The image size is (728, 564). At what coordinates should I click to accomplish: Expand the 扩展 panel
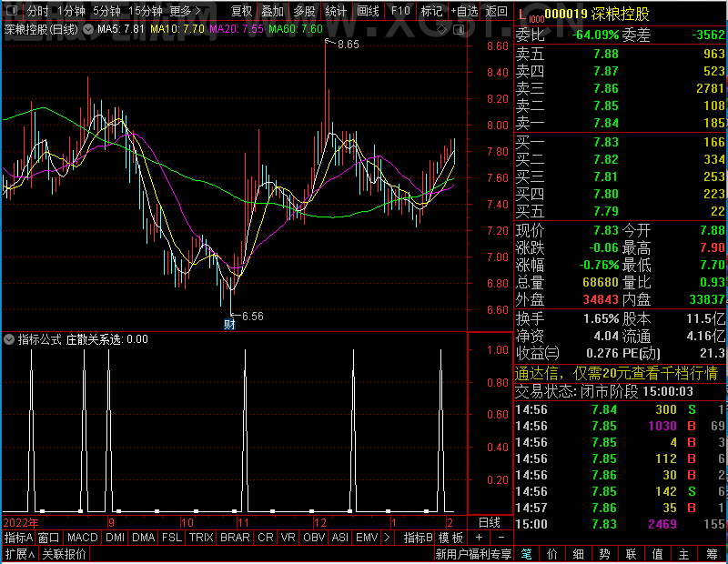coord(20,554)
